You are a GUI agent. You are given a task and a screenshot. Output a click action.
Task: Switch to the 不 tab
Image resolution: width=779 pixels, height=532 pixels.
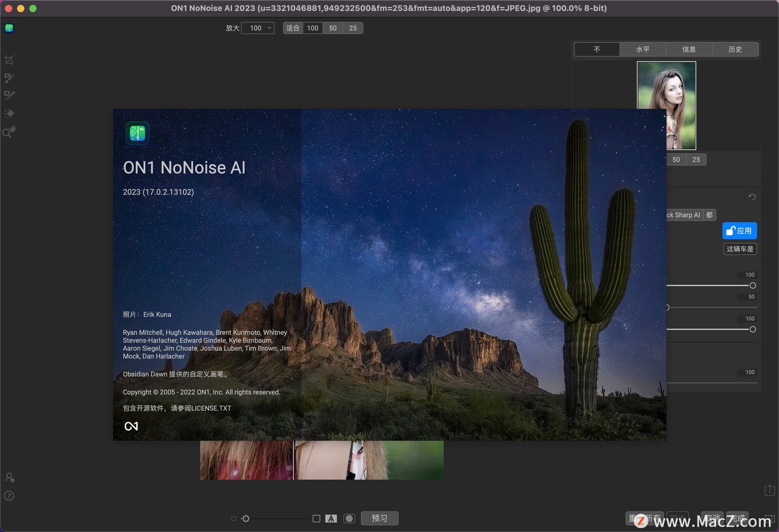(597, 50)
